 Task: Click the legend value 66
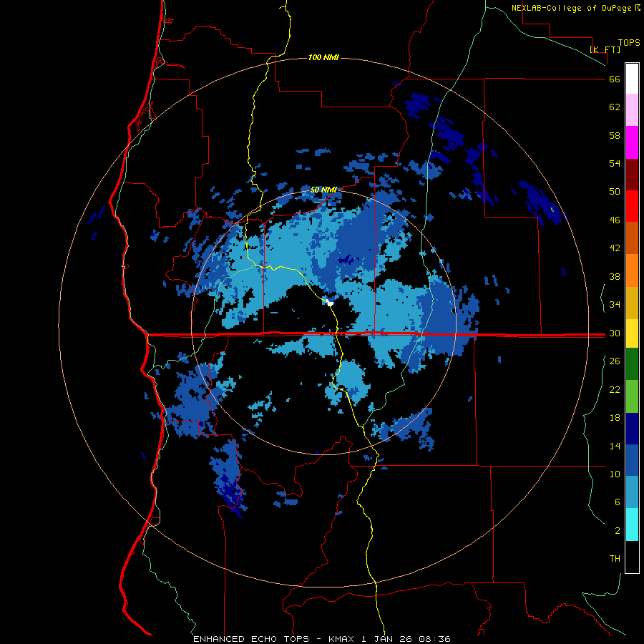pos(615,79)
